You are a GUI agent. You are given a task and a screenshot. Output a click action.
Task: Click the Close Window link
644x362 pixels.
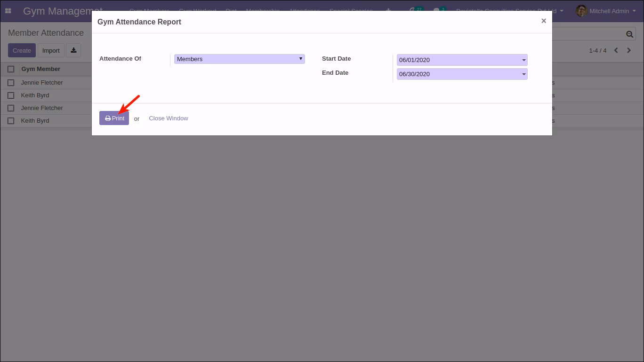coord(169,118)
